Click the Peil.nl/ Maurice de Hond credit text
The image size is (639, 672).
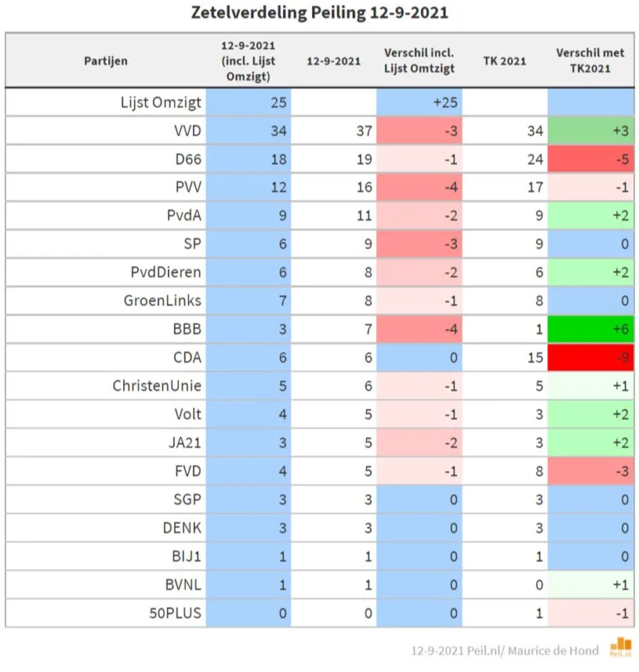[x=504, y=649]
